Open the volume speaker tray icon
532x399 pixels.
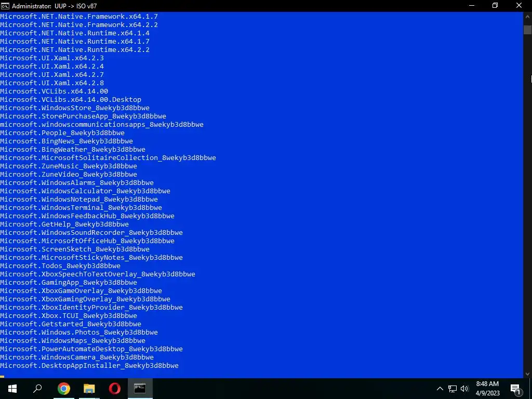(x=464, y=389)
